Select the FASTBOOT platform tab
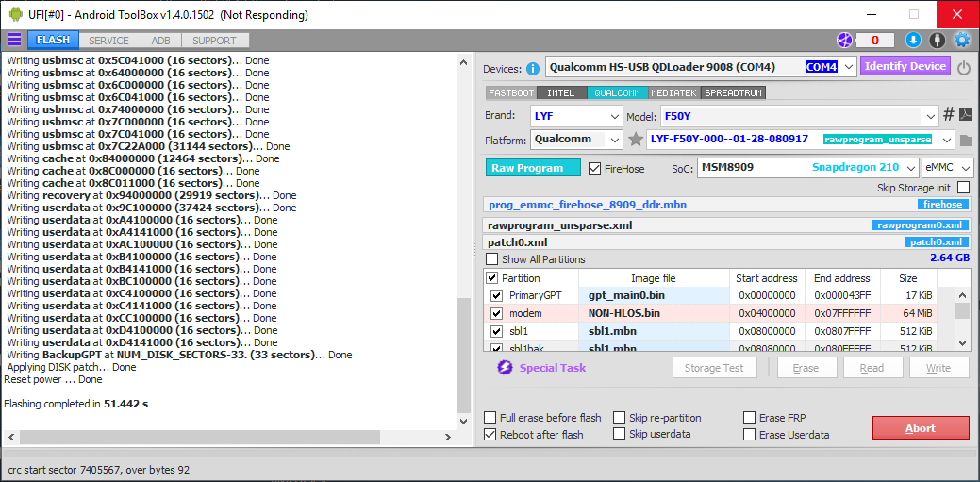Screen dimensions: 980x482 click(511, 92)
